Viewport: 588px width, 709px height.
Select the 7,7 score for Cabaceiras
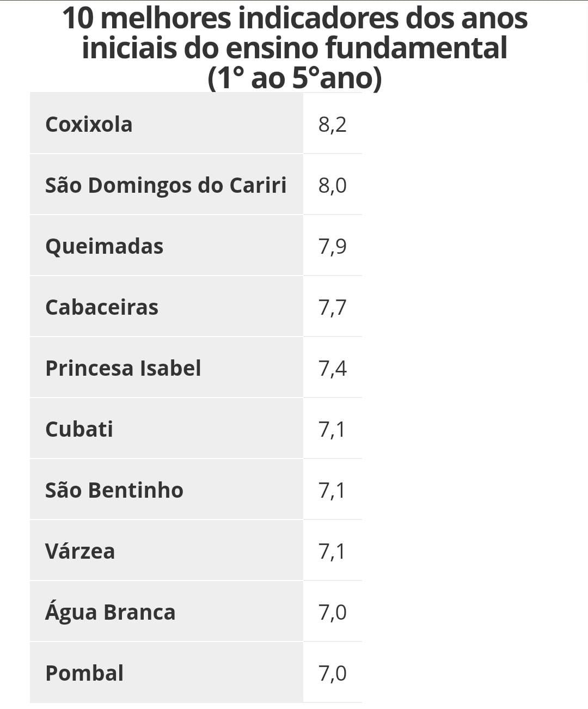pos(332,308)
